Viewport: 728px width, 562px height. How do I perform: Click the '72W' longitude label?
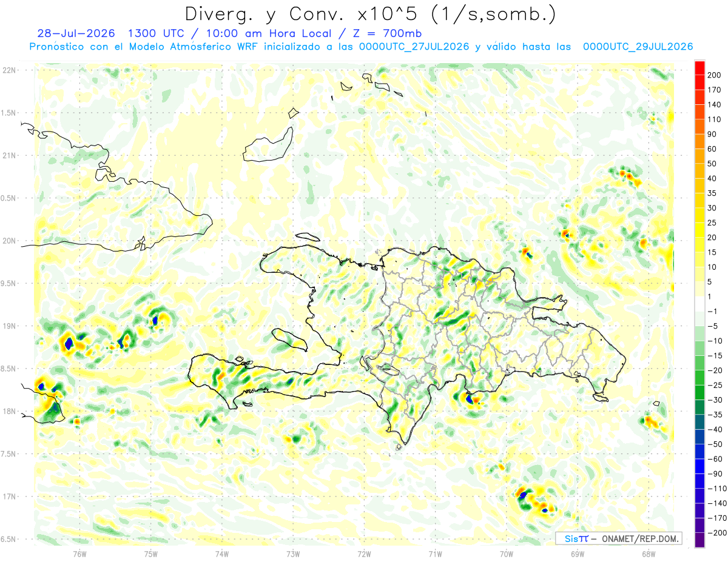tap(364, 554)
